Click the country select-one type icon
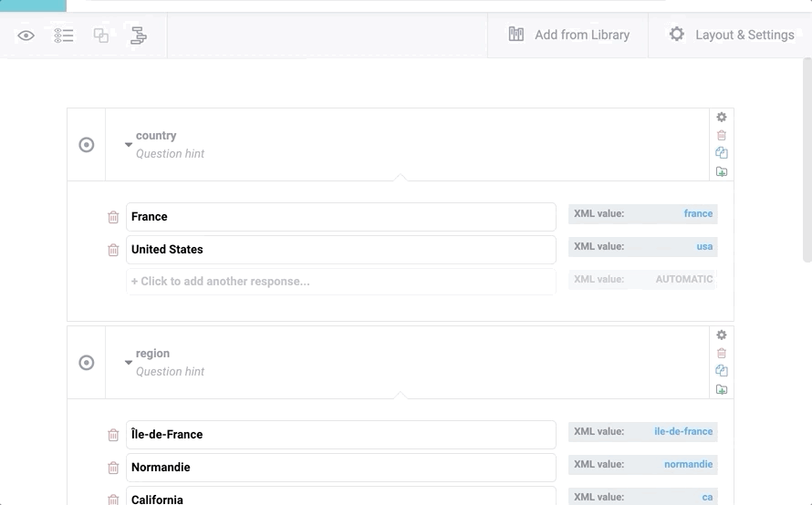Image resolution: width=812 pixels, height=505 pixels. tap(87, 144)
